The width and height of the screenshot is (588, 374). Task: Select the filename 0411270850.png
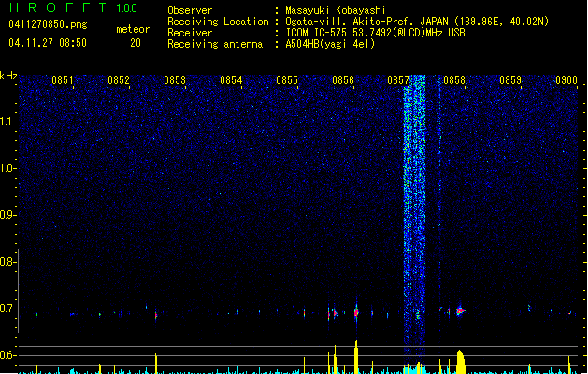[x=48, y=24]
